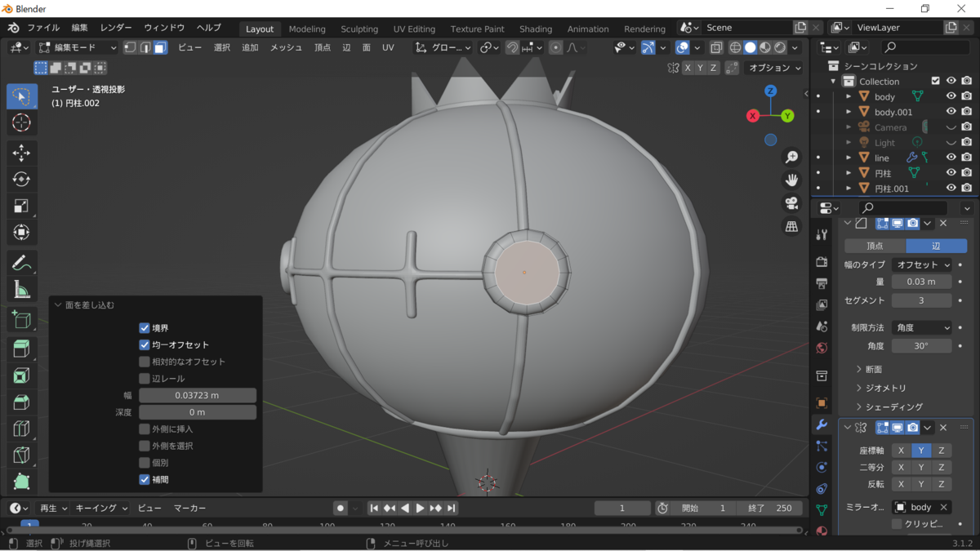Screen dimensions: 980x551
Task: Select the Knife tool
Action: click(22, 455)
